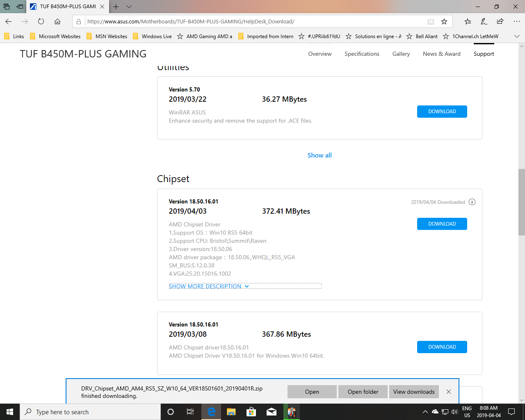This screenshot has width=525, height=420.
Task: View site security lock information
Action: (x=79, y=21)
